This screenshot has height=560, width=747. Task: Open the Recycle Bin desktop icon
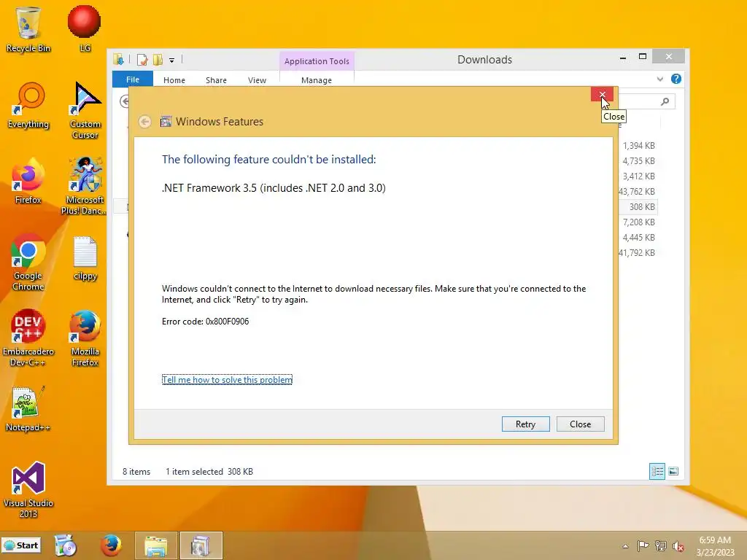(28, 28)
